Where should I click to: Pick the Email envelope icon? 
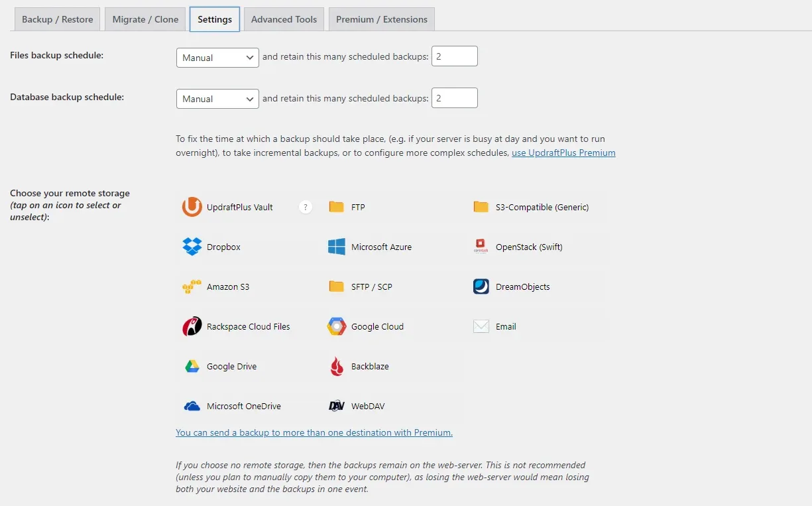481,326
